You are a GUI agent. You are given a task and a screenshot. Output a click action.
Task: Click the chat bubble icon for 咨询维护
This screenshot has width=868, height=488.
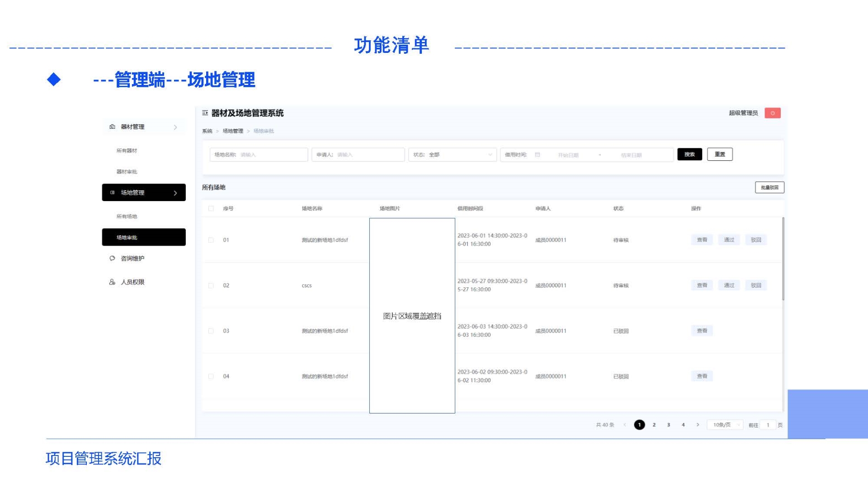(x=112, y=258)
